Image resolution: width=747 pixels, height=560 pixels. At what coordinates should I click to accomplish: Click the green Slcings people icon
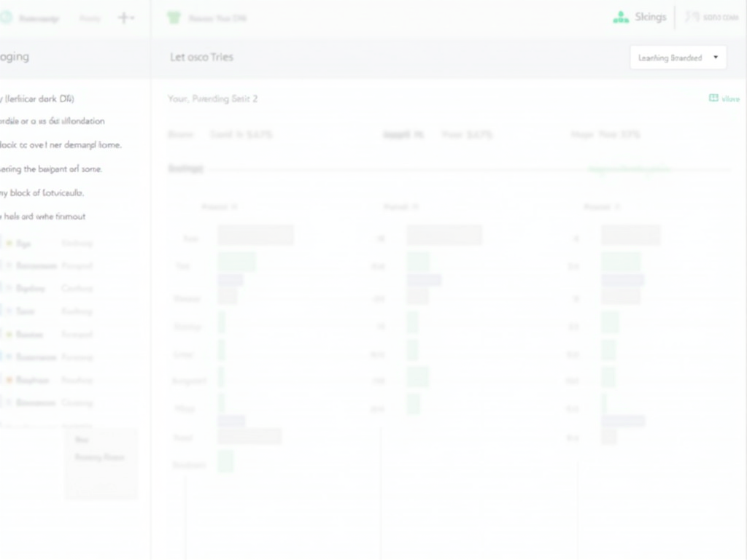pos(621,17)
